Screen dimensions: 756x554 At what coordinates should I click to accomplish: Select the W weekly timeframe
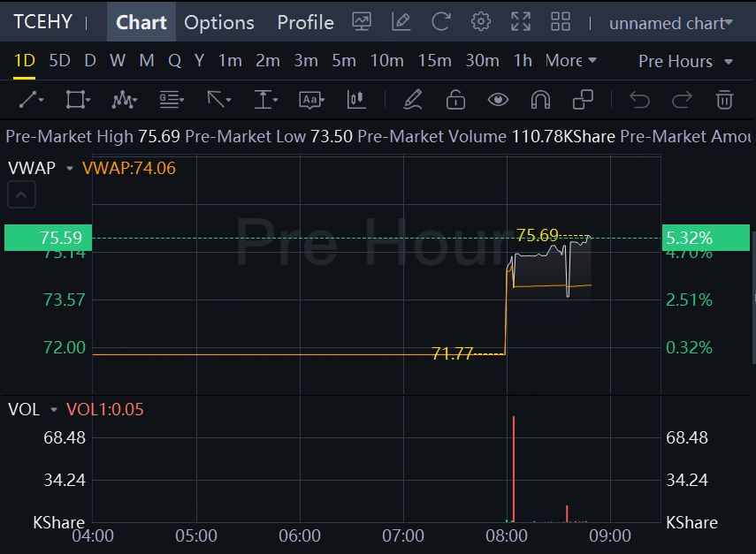[x=118, y=61]
